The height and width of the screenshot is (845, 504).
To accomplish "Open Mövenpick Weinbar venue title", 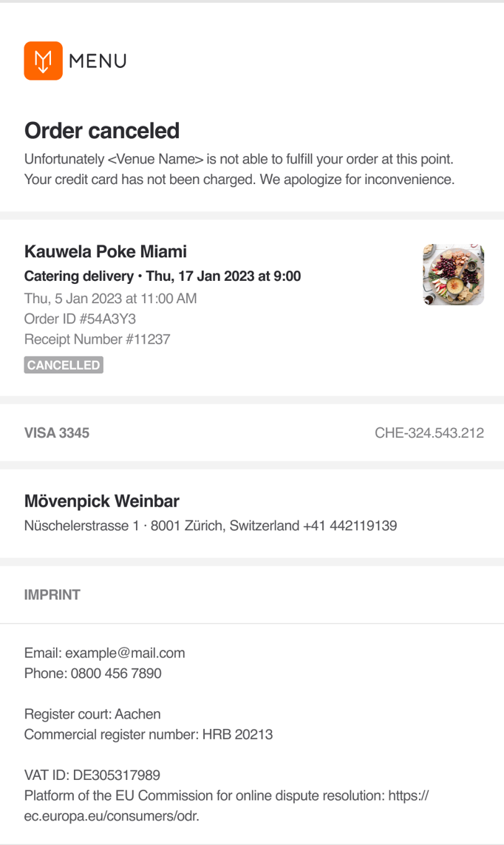I will point(102,501).
